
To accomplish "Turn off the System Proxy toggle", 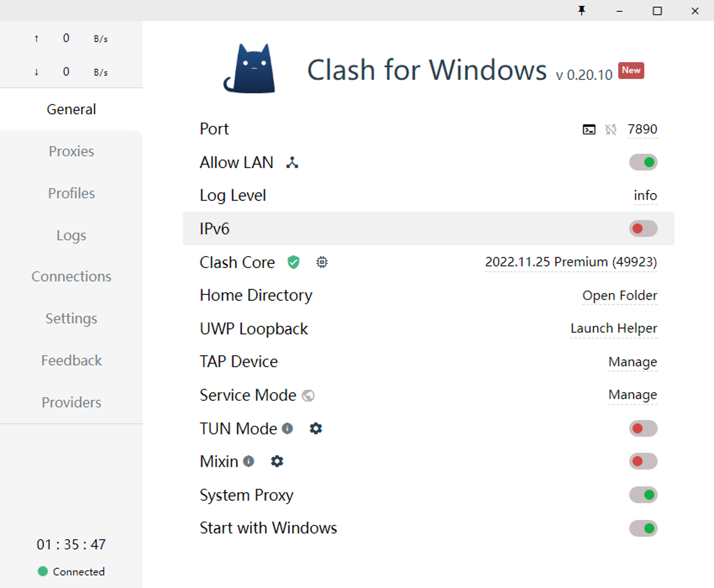I will point(643,495).
